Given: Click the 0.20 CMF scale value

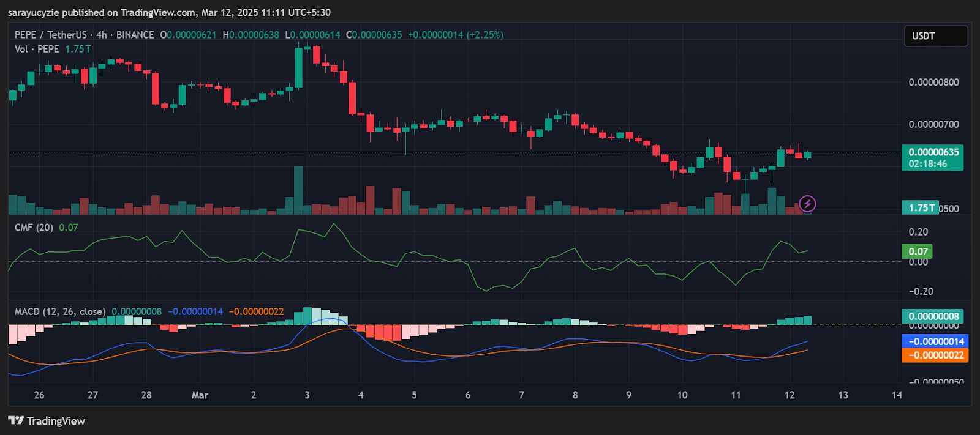Looking at the screenshot, I should (x=918, y=232).
